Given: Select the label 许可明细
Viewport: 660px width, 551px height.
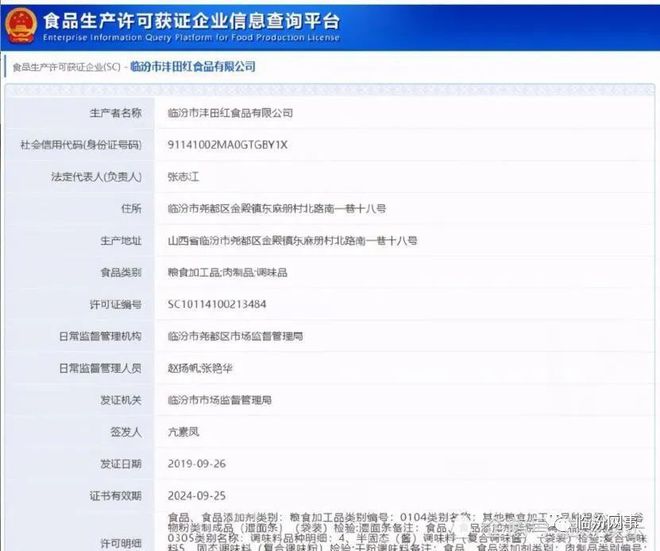Looking at the screenshot, I should pyautogui.click(x=121, y=543).
